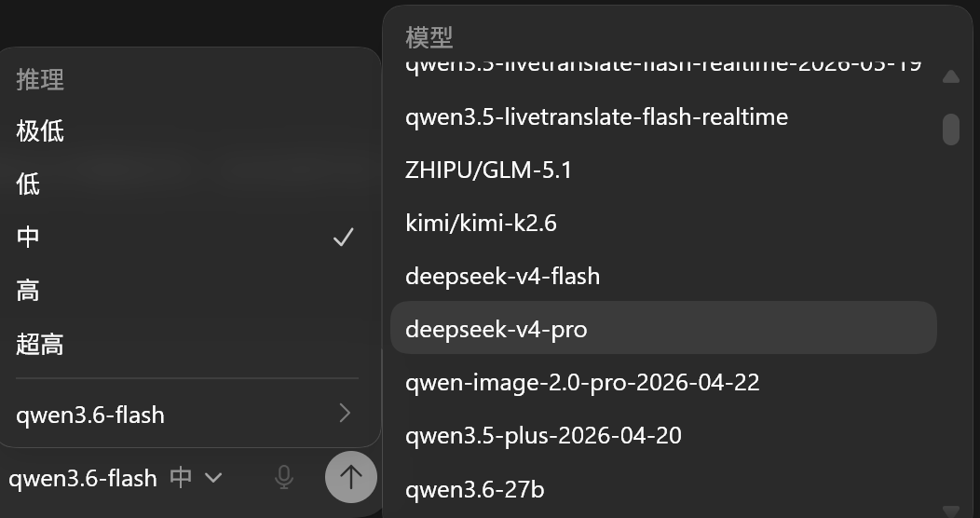
Task: Select the deepseek-v4-flash model
Action: [x=663, y=276]
